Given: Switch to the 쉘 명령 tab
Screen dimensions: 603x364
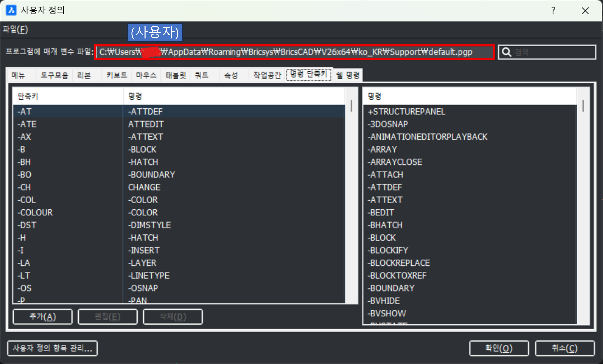Looking at the screenshot, I should point(348,75).
